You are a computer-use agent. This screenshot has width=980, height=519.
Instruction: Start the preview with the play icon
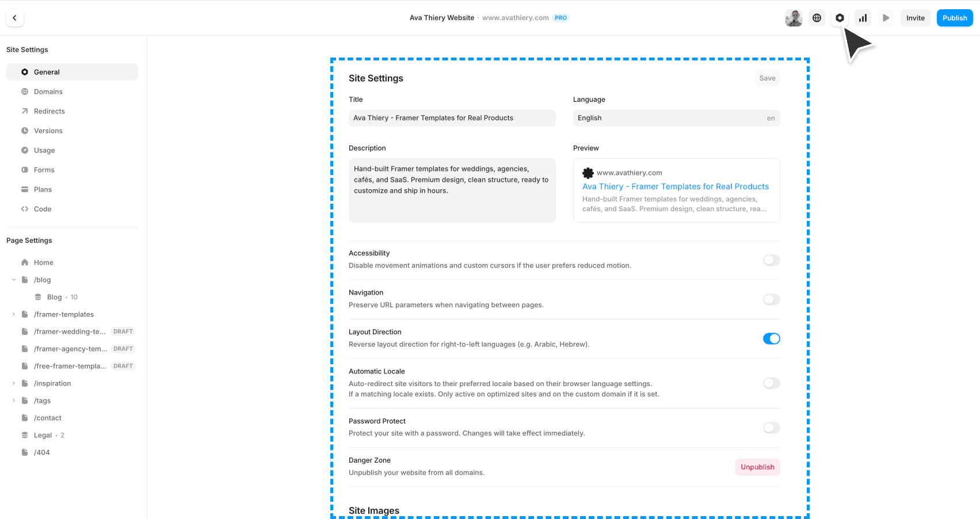tap(886, 18)
